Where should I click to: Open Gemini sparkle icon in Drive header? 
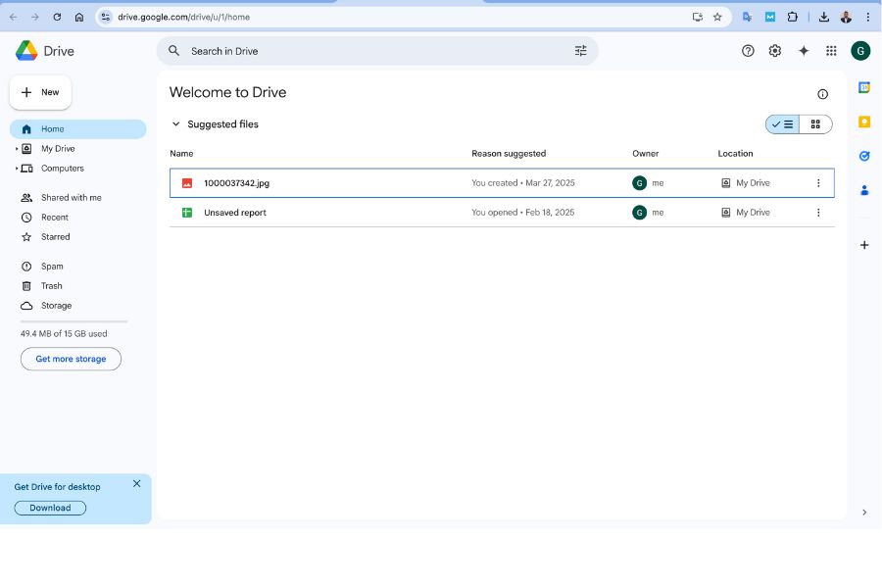(804, 51)
